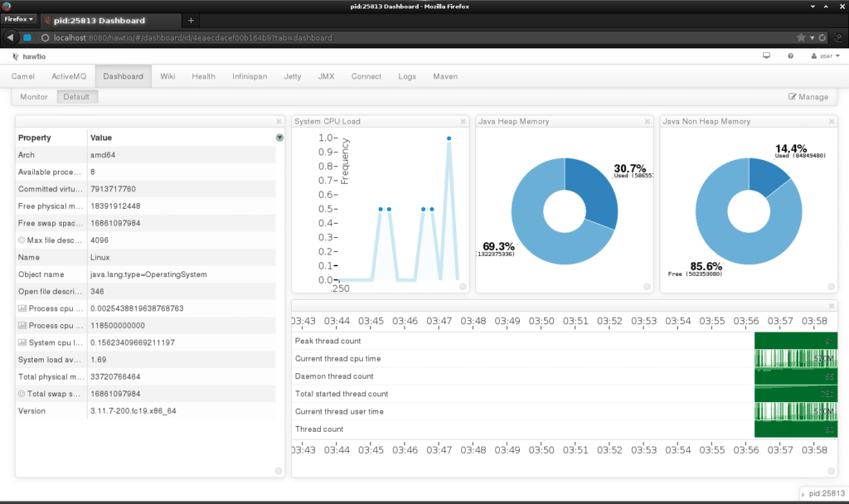Click the page reload icon in the address bar
The width and height of the screenshot is (849, 504).
pyautogui.click(x=822, y=37)
